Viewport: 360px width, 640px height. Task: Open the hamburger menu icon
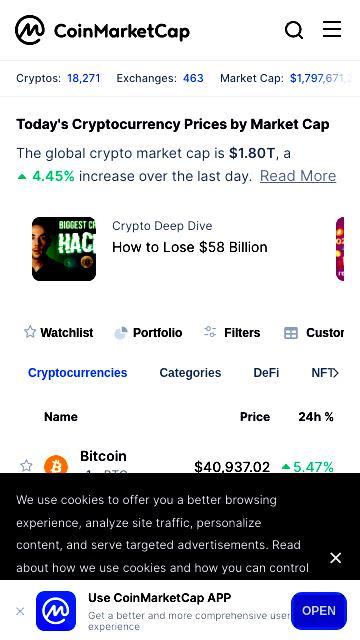tap(332, 29)
